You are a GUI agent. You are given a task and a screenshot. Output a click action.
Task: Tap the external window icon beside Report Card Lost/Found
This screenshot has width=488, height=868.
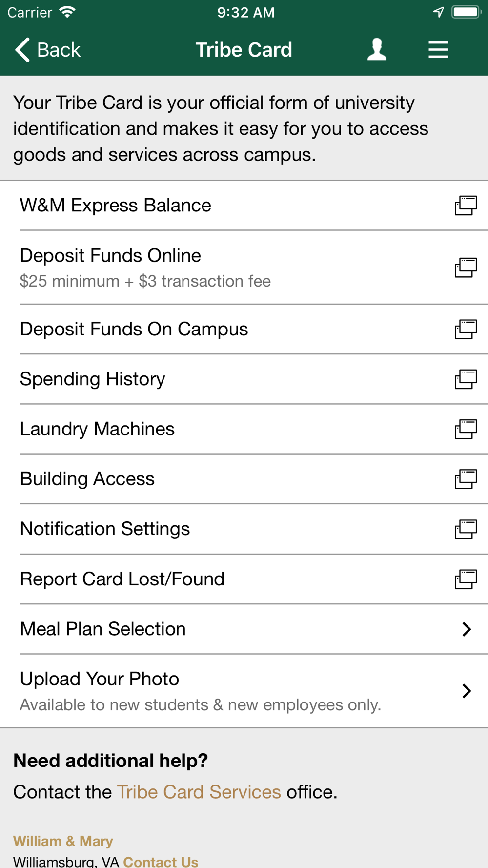[x=466, y=579]
